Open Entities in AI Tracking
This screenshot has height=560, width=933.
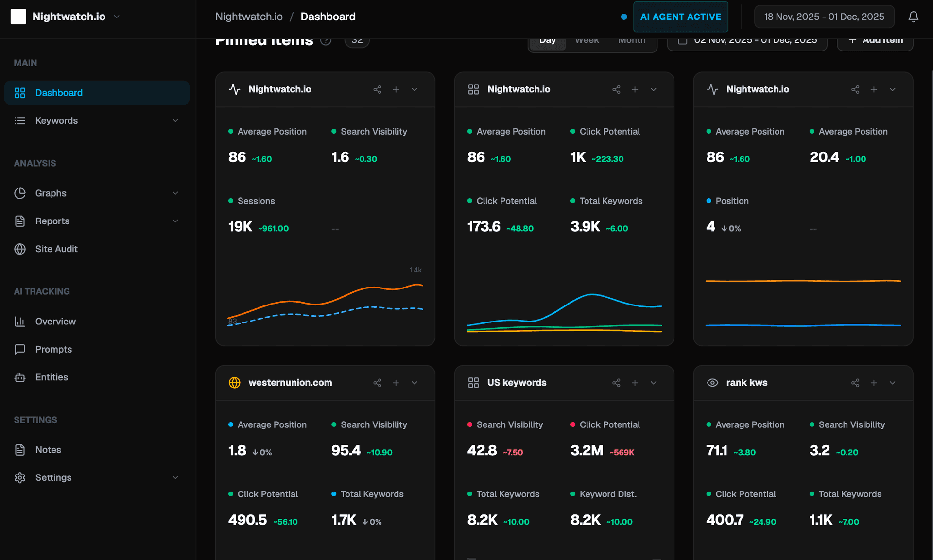[x=97, y=377]
